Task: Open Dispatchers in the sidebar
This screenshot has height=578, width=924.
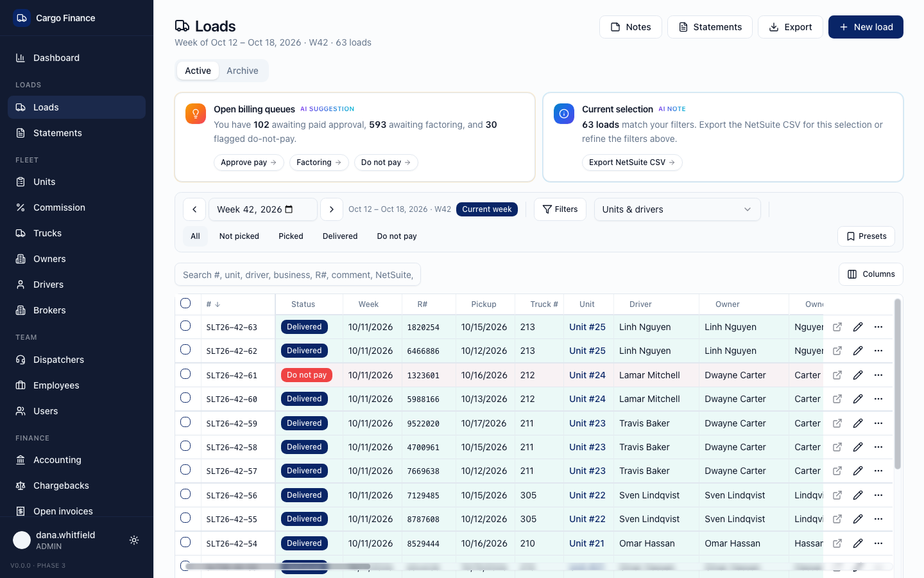Action: point(76,360)
